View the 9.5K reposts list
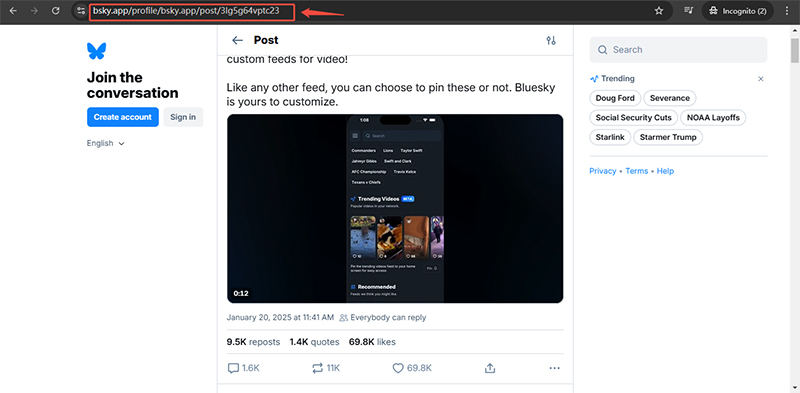The image size is (800, 393). [x=253, y=342]
